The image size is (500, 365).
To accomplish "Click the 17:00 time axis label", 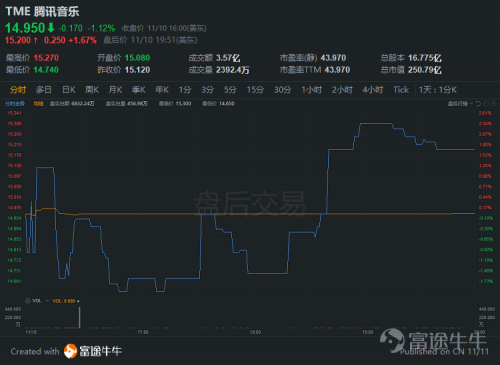I will (143, 332).
